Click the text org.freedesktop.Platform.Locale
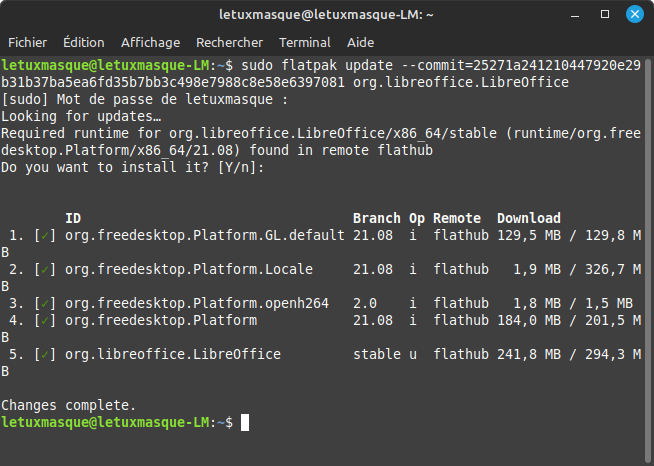This screenshot has height=466, width=654. pos(189,270)
